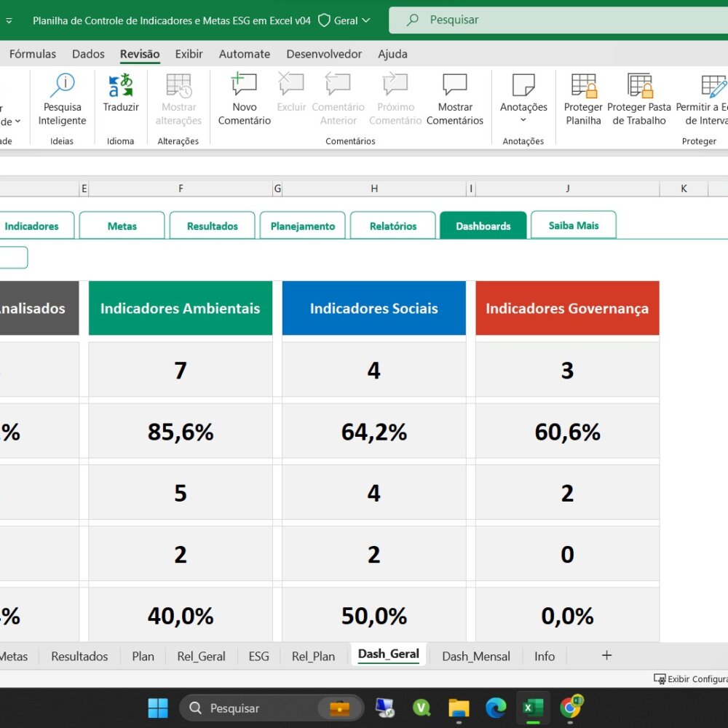
Task: Switch to Rel_Geral sheet tab
Action: click(201, 656)
